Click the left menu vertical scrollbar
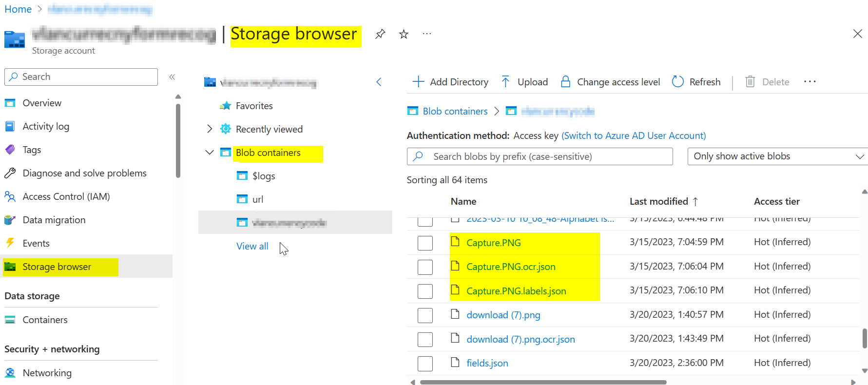This screenshot has height=385, width=868. click(x=178, y=141)
